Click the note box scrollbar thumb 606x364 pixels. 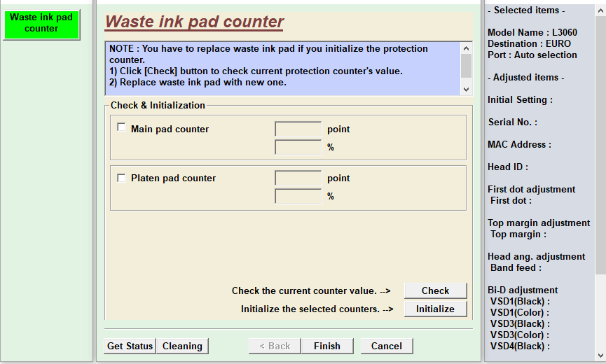click(x=467, y=66)
